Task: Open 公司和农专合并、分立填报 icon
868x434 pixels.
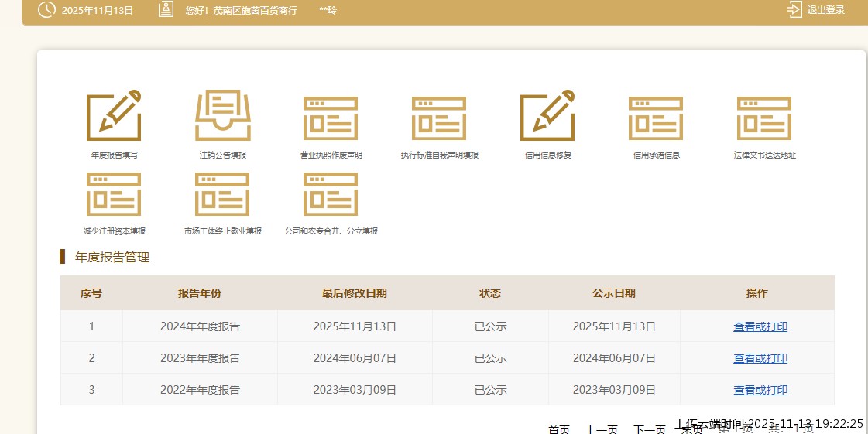Action: point(331,193)
